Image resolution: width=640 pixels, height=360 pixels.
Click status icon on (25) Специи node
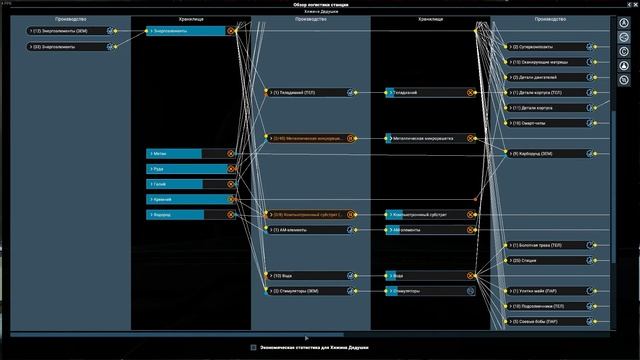click(x=589, y=260)
